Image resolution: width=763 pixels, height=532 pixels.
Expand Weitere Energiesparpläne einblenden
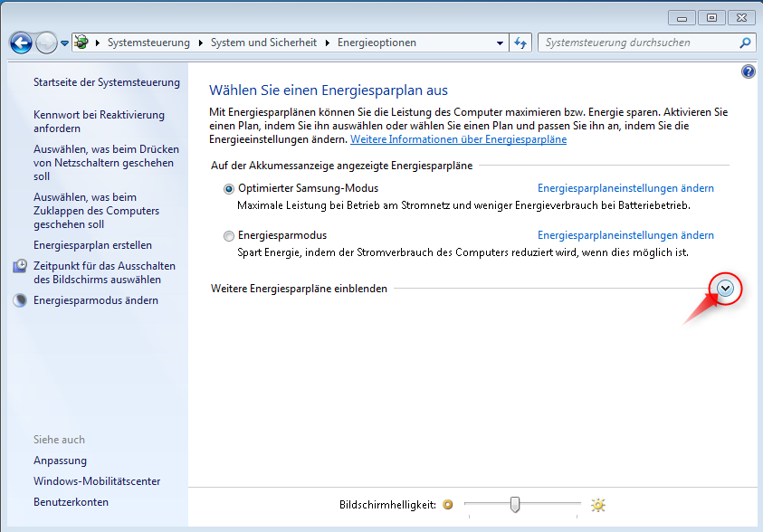coord(724,288)
